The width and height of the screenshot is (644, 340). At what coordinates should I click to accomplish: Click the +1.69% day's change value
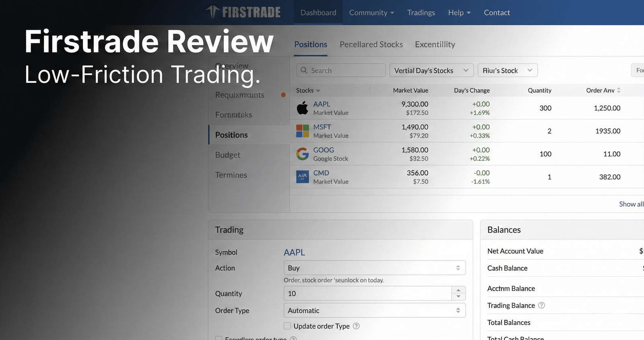[x=480, y=113]
